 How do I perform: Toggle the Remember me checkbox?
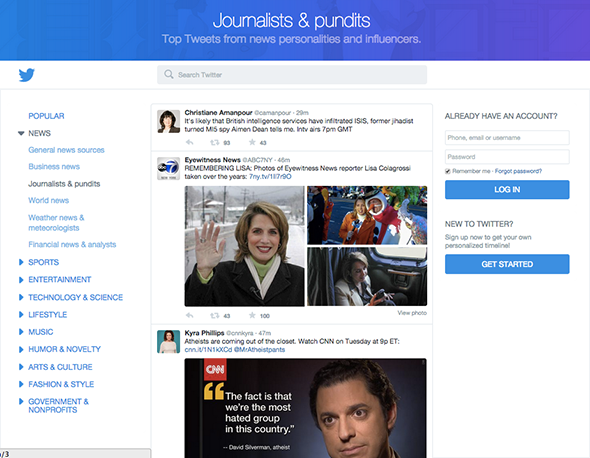448,171
